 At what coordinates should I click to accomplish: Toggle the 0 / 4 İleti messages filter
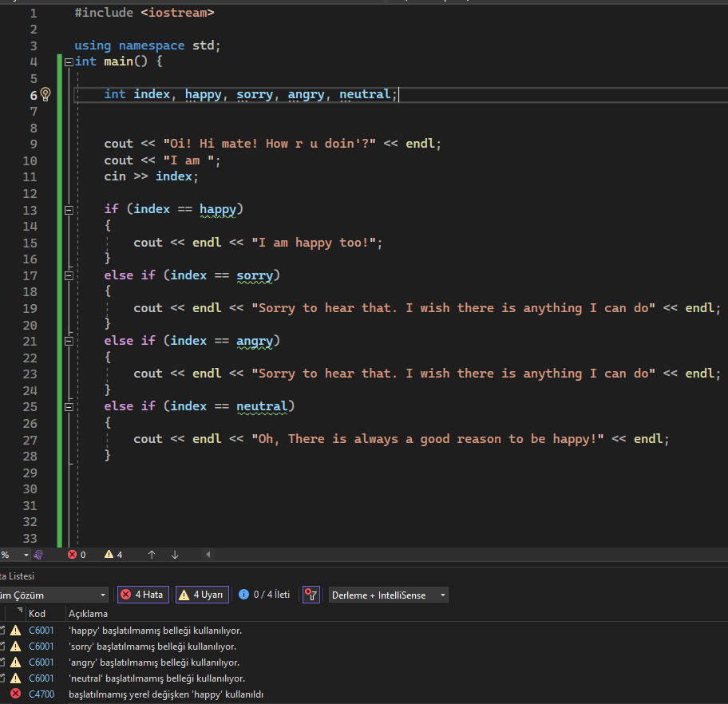pos(264,595)
